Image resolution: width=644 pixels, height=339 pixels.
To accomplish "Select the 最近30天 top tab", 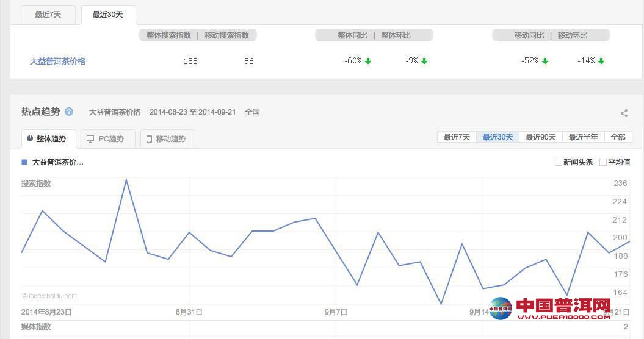I will pos(108,15).
